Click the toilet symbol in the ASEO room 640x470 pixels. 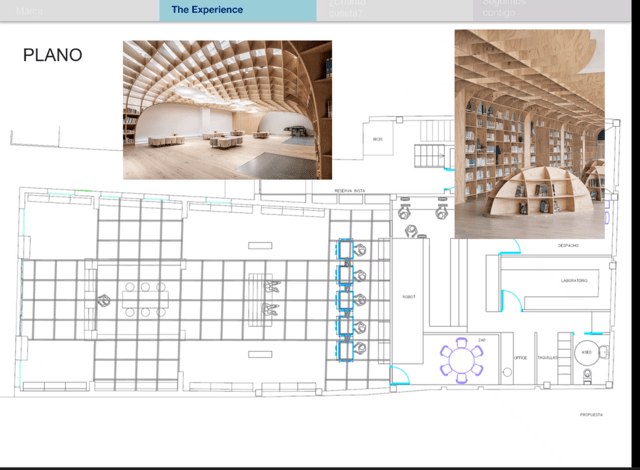point(587,375)
